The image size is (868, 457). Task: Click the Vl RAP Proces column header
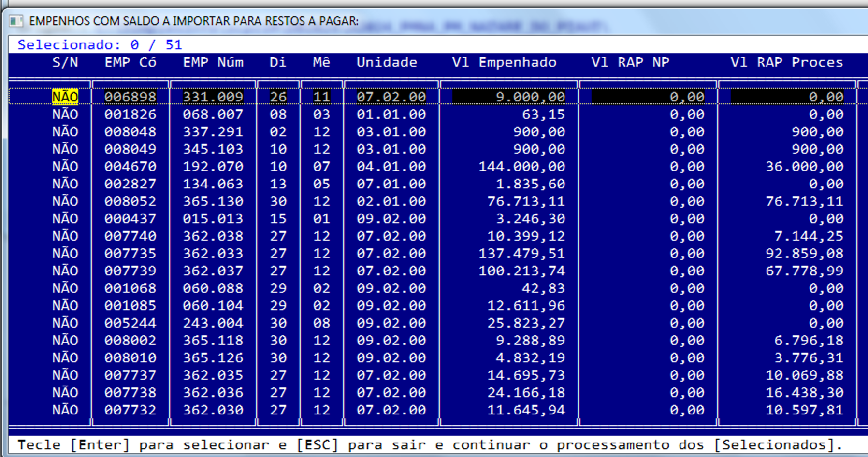tap(787, 62)
